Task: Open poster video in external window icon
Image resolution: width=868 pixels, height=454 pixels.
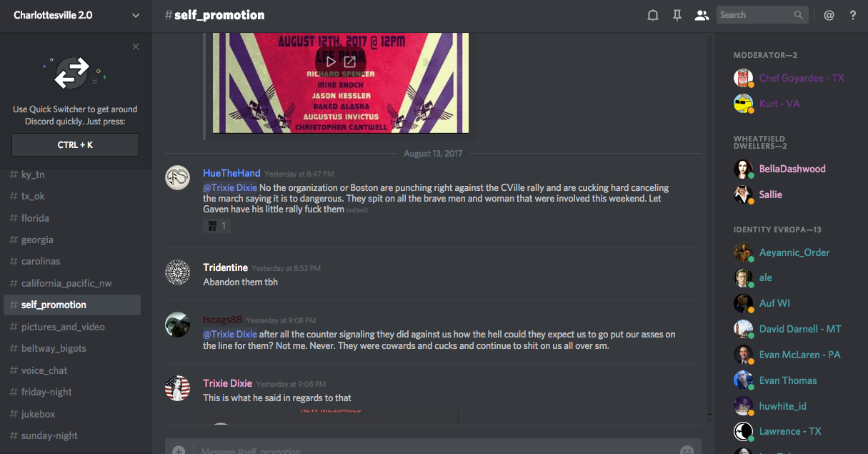Action: pyautogui.click(x=350, y=61)
